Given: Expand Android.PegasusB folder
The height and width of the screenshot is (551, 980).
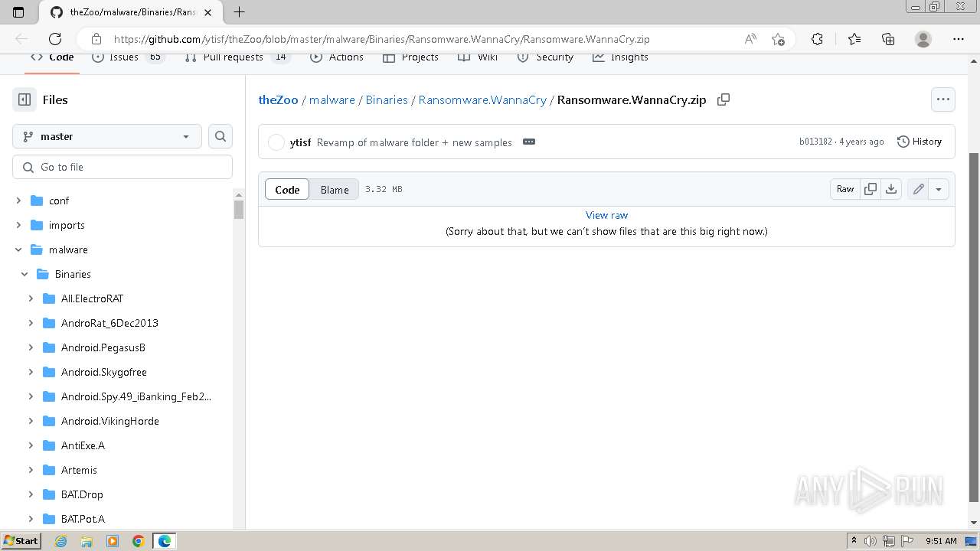Looking at the screenshot, I should (31, 347).
